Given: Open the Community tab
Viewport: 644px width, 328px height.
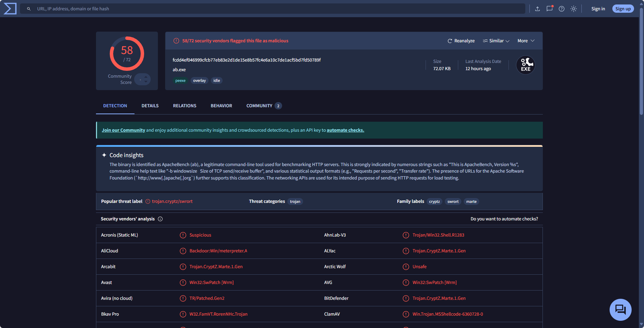Looking at the screenshot, I should coord(264,106).
